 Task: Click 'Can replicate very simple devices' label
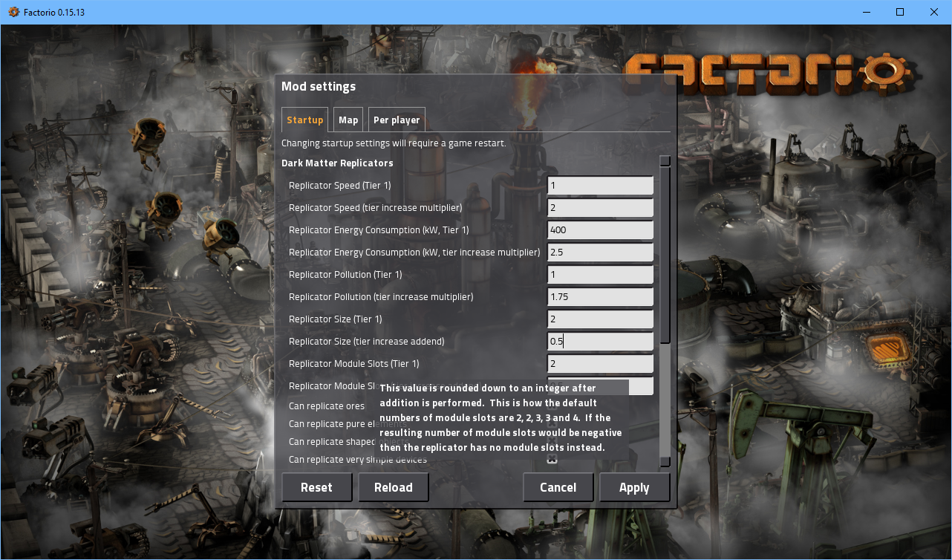pyautogui.click(x=358, y=460)
